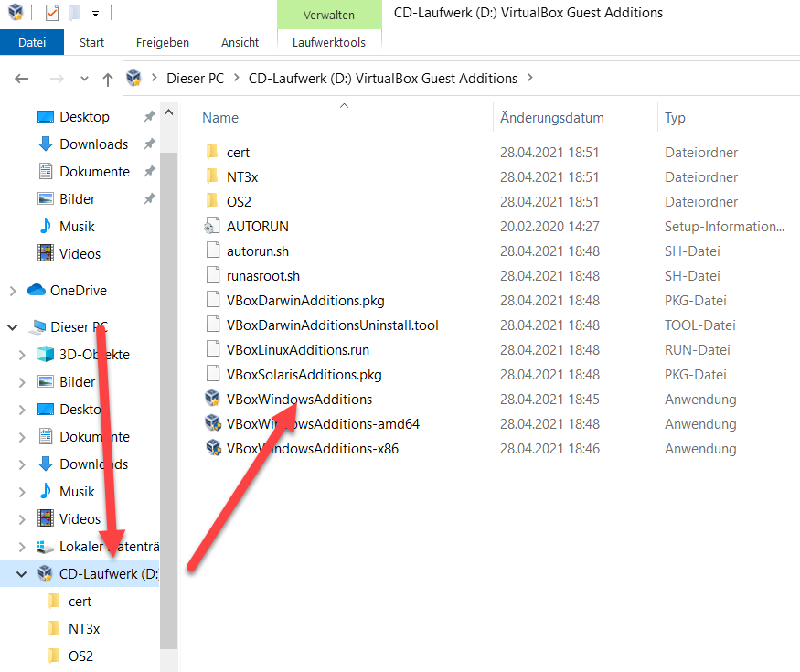
Task: Click Dieser PC in the address breadcrumb
Action: [196, 78]
